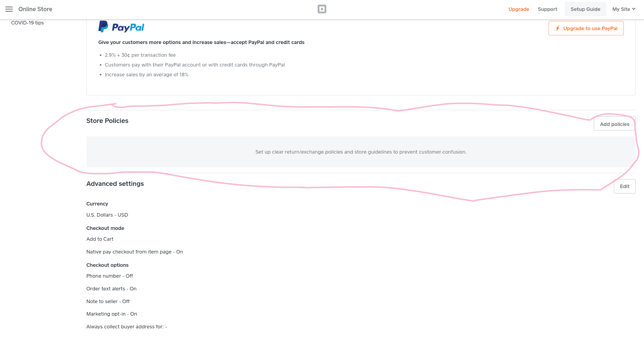Screen dimensions: 644x342
Task: Click the Marketing opt-in - On text
Action: point(112,314)
